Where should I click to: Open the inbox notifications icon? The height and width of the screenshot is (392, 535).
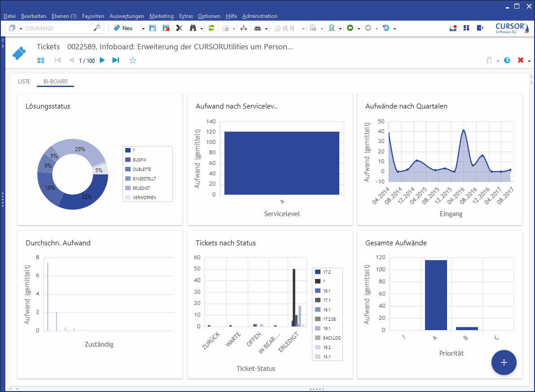453,28
